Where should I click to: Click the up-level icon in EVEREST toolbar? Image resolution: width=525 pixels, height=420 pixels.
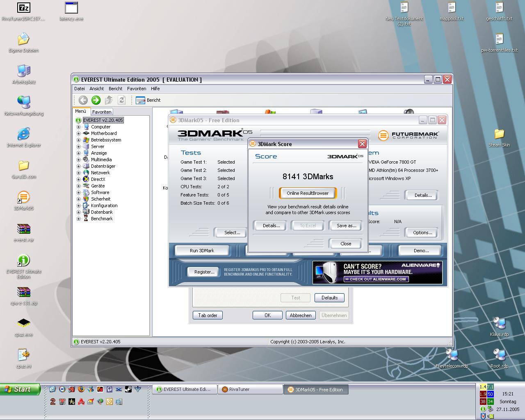pyautogui.click(x=109, y=100)
